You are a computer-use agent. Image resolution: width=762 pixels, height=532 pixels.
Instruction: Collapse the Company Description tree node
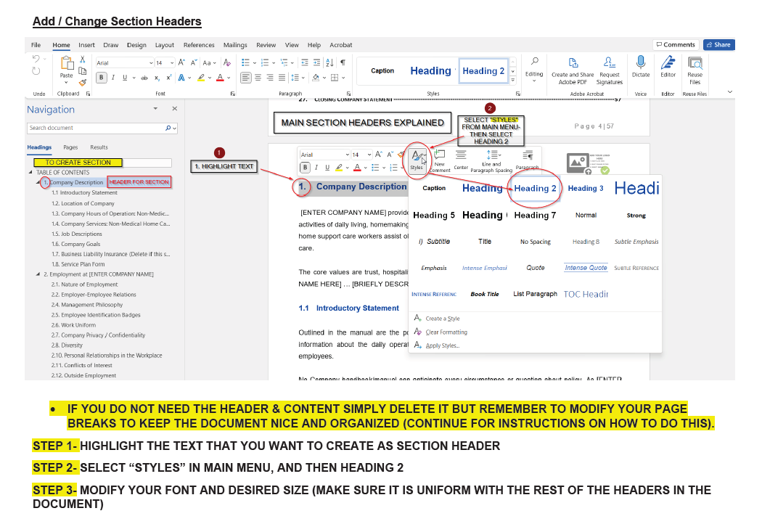pos(38,183)
